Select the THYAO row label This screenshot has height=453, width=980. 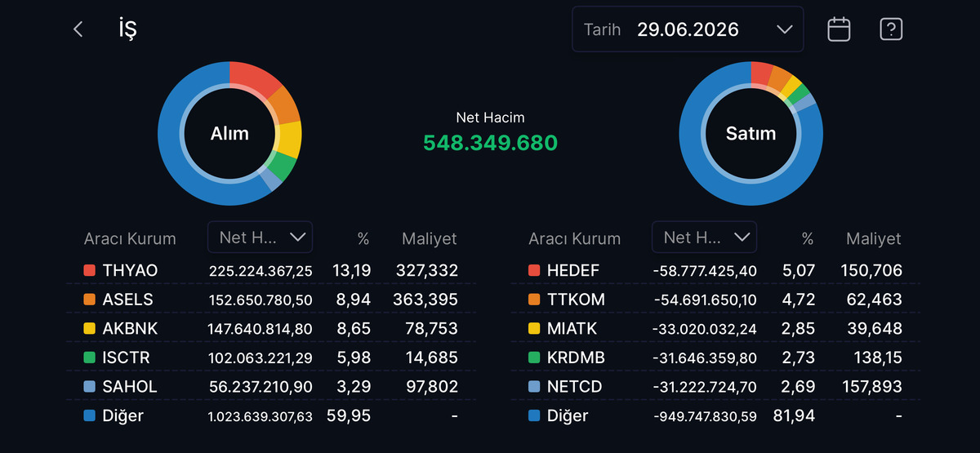click(131, 270)
